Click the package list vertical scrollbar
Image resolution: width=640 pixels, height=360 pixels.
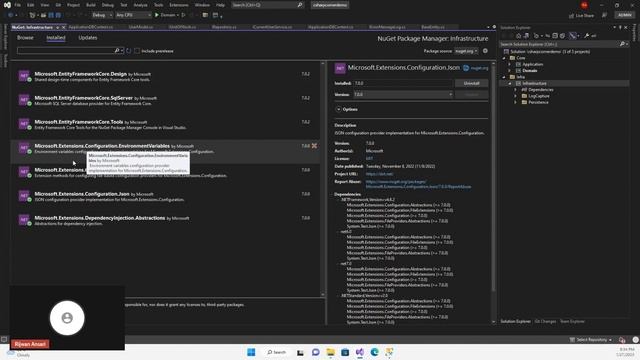[x=323, y=179]
